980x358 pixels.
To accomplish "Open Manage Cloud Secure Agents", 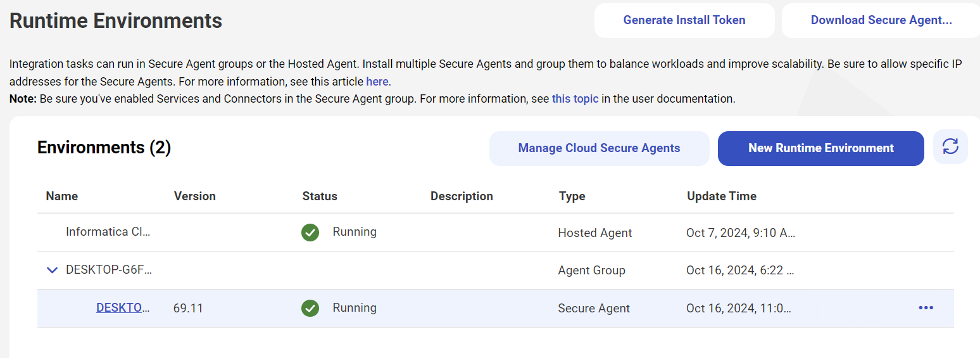I will tap(599, 148).
